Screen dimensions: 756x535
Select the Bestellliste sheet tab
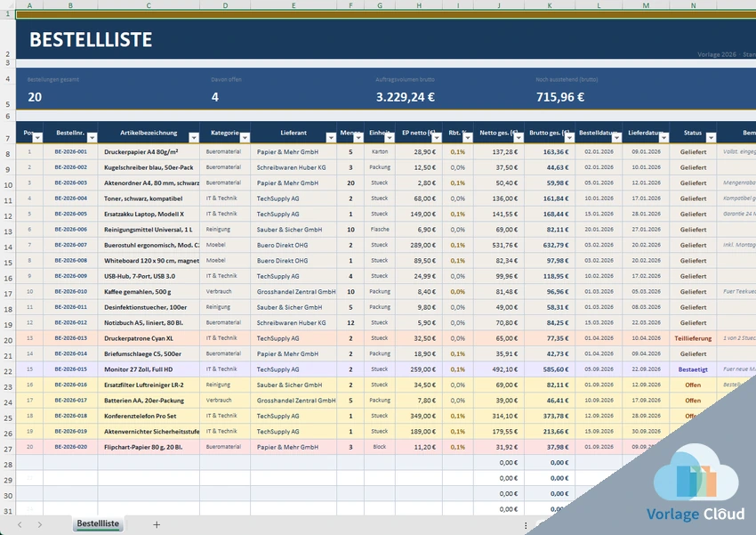coord(98,524)
